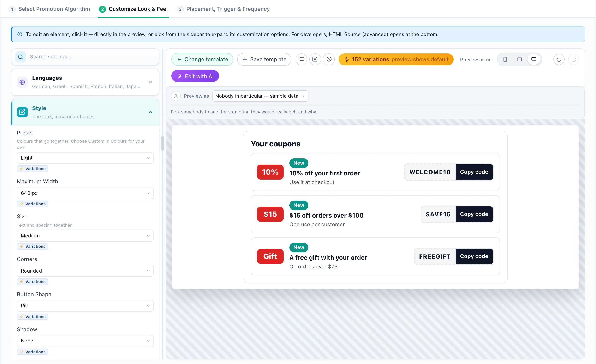Copy code for SAVE15 coupon

(x=474, y=214)
